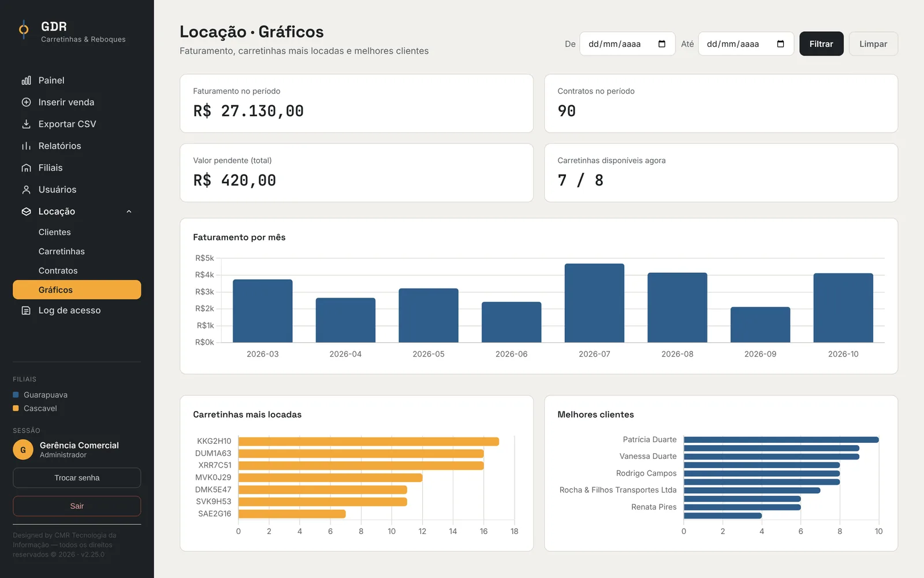Click the blue Guarapuava color swatch
Viewport: 924px width, 578px height.
click(16, 395)
